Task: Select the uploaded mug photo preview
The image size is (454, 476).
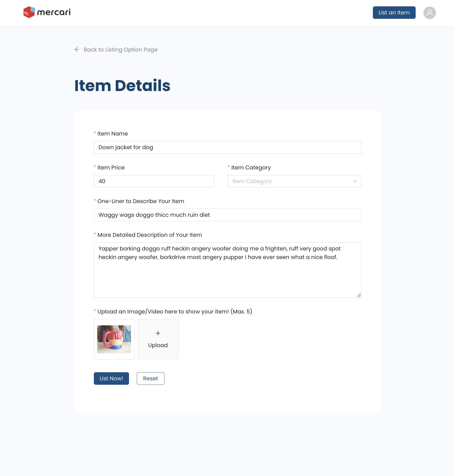Action: (x=114, y=339)
